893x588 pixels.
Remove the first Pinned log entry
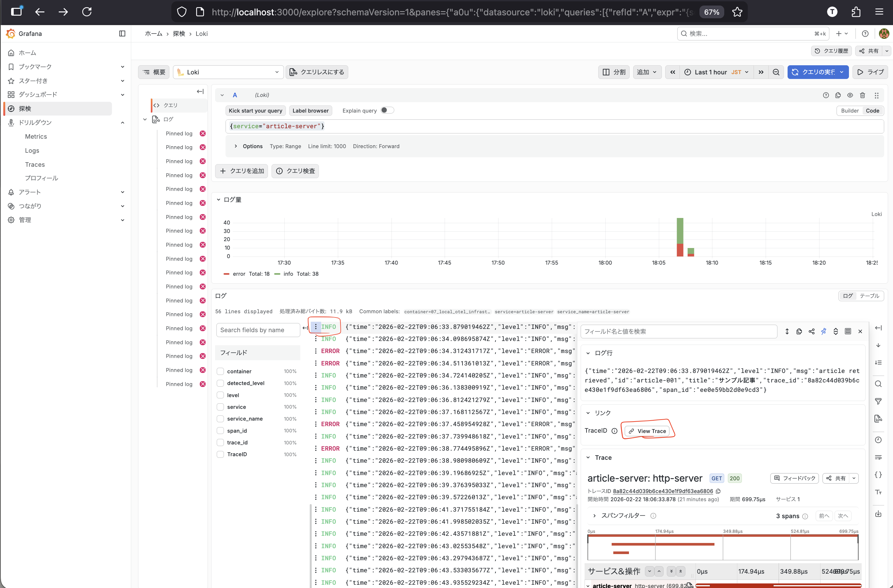[x=203, y=133]
